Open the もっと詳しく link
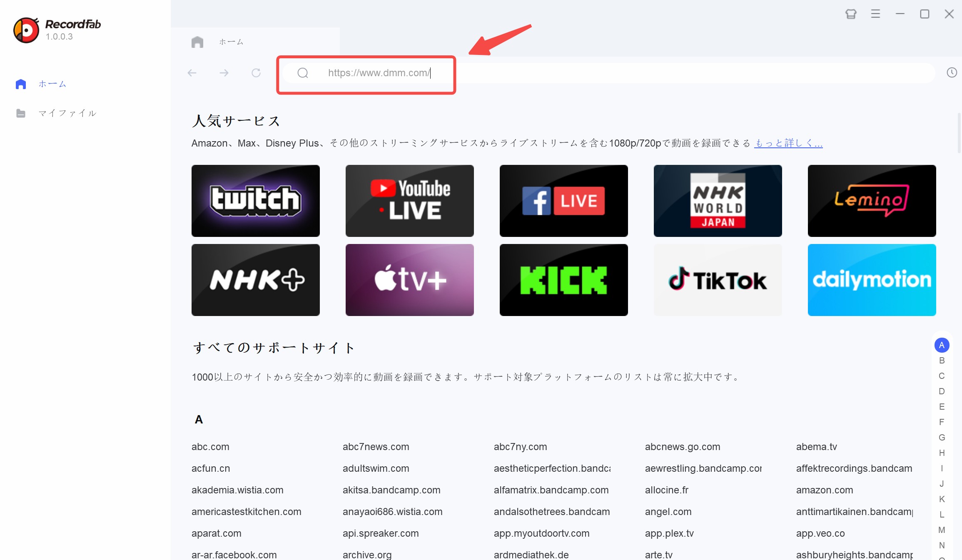Viewport: 962px width, 560px height. pos(788,143)
